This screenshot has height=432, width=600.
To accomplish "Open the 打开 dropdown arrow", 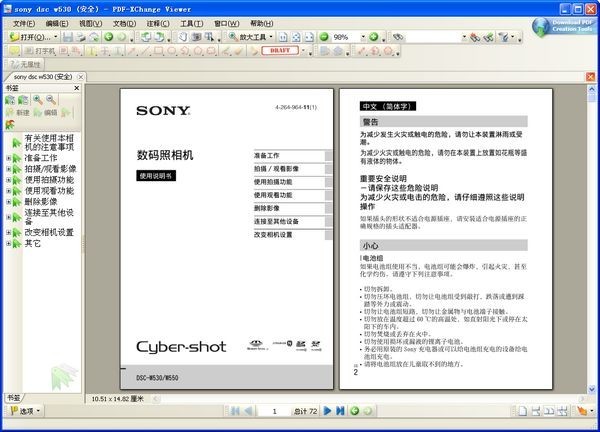I will [x=55, y=37].
